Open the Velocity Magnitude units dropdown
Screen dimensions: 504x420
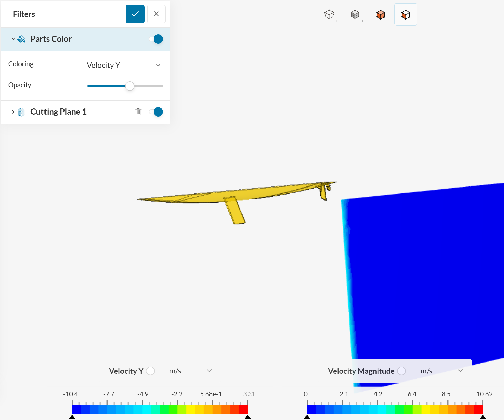coord(441,371)
